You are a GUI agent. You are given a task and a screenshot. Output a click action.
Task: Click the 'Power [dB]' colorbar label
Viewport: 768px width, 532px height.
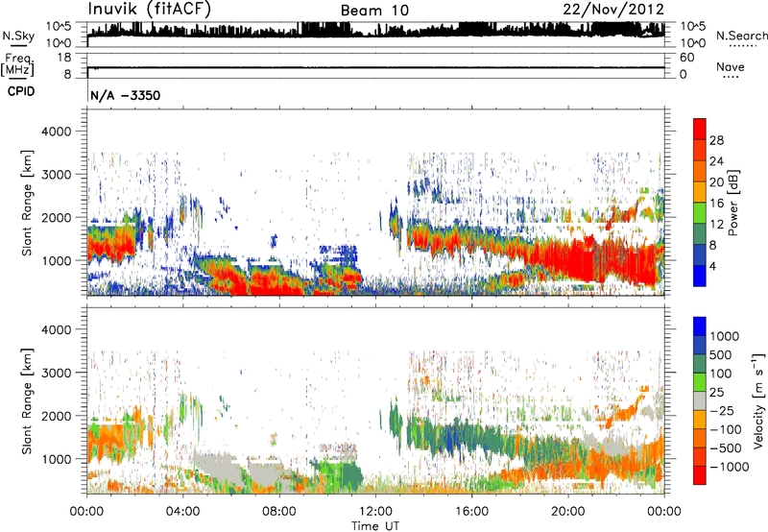(x=732, y=203)
